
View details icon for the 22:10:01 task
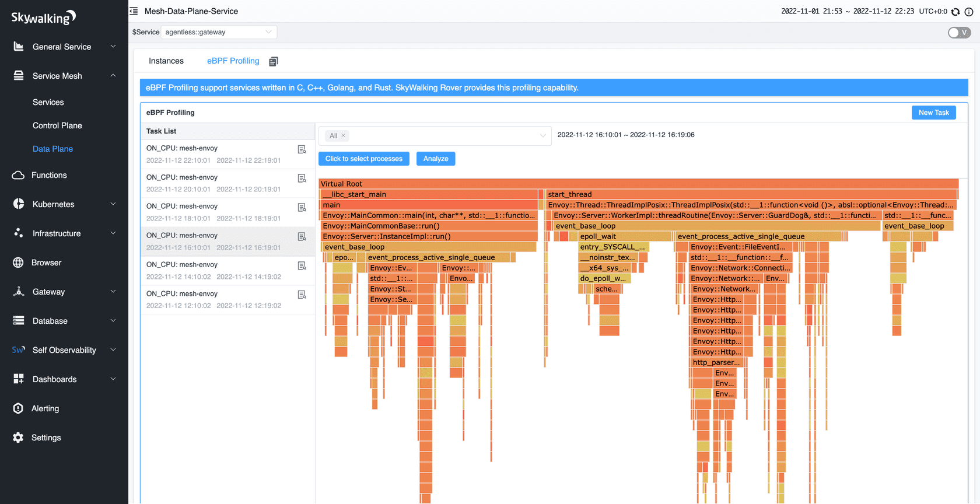pyautogui.click(x=302, y=150)
